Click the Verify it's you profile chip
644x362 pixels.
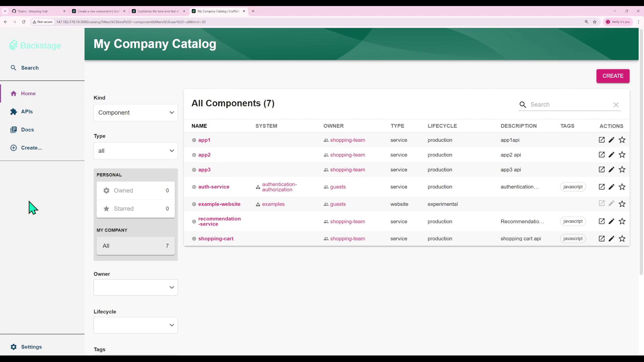[x=618, y=22]
